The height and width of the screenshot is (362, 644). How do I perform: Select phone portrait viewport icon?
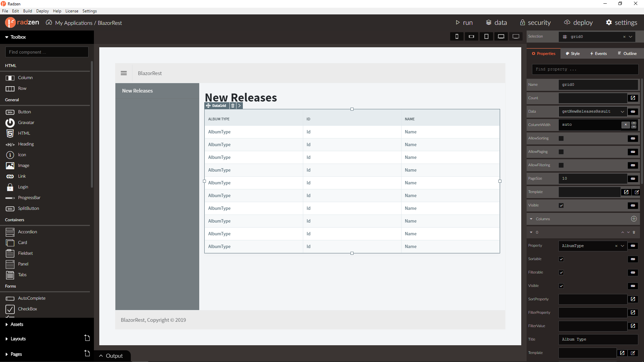click(457, 37)
